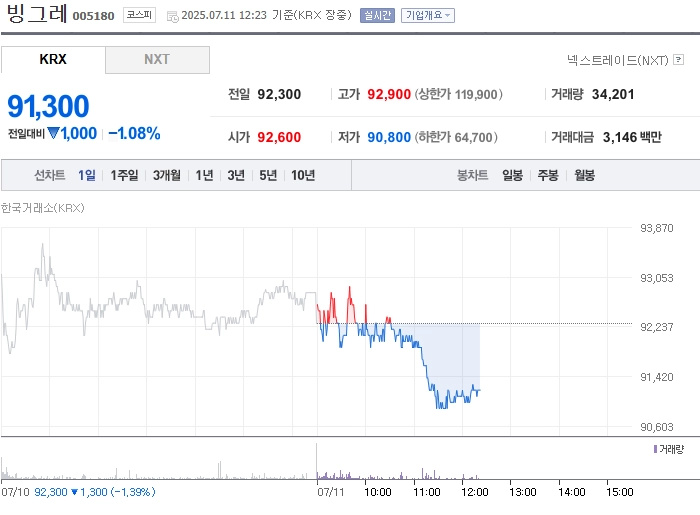This screenshot has width=700, height=515.
Task: Click the 07/11 date axis label
Action: (x=331, y=492)
